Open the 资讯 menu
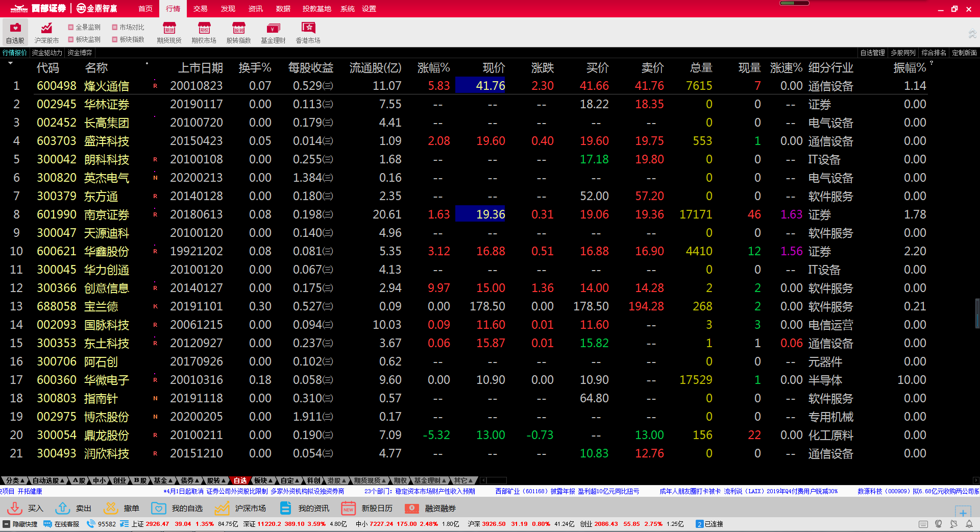This screenshot has width=980, height=532. (256, 9)
